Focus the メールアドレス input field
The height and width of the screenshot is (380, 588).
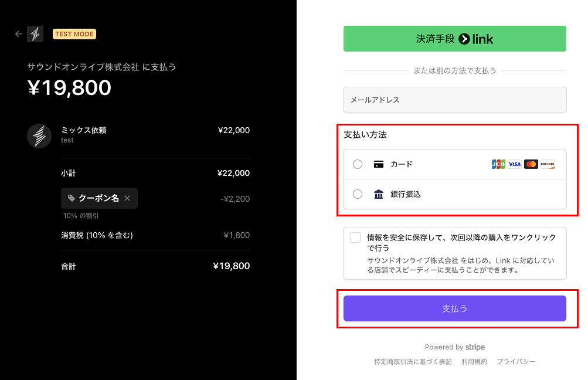pos(454,100)
